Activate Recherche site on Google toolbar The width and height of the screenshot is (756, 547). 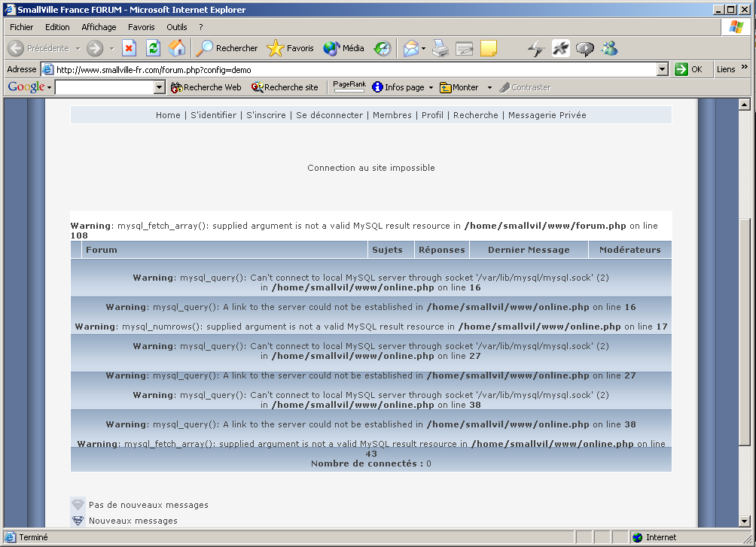[285, 87]
